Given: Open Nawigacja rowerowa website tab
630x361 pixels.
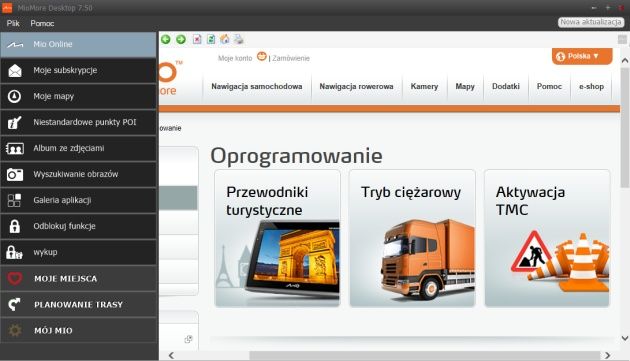Looking at the screenshot, I should pyautogui.click(x=356, y=86).
